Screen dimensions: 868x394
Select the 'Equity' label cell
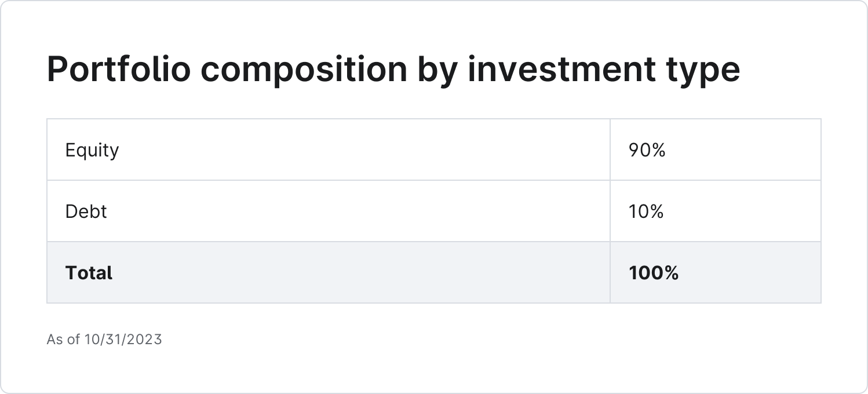click(92, 150)
